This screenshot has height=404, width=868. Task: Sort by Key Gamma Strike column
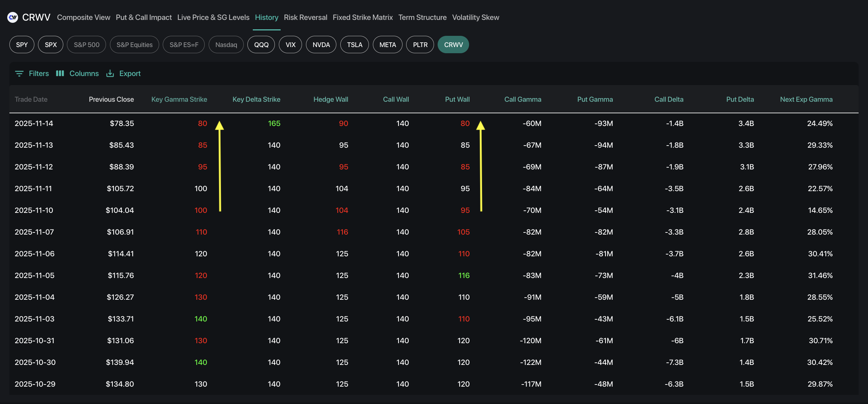pyautogui.click(x=179, y=99)
